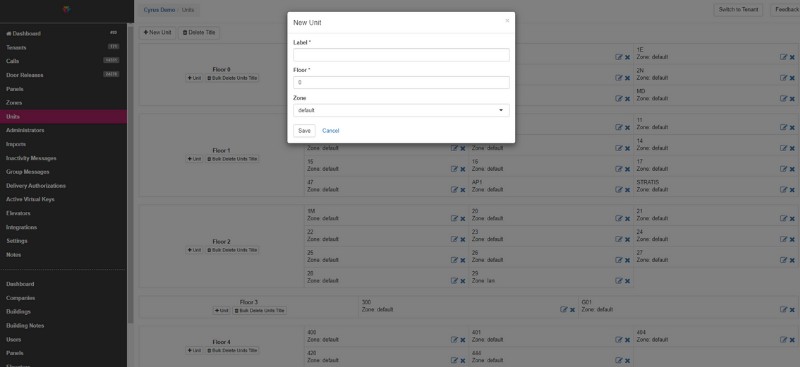Image resolution: width=800 pixels, height=367 pixels.
Task: Delete unit 24
Action: tap(792, 240)
